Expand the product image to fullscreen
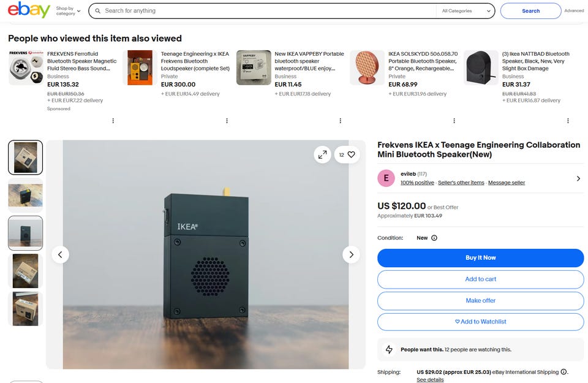This screenshot has height=383, width=588. click(x=323, y=154)
